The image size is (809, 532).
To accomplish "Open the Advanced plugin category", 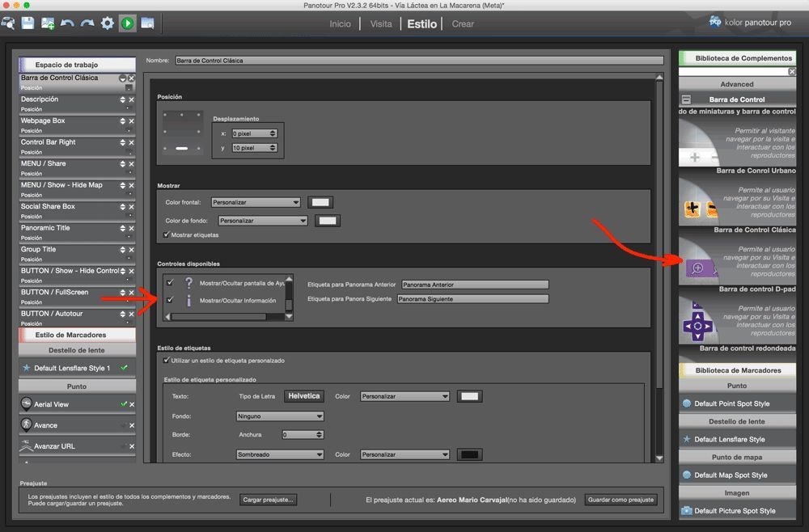I will [x=737, y=84].
